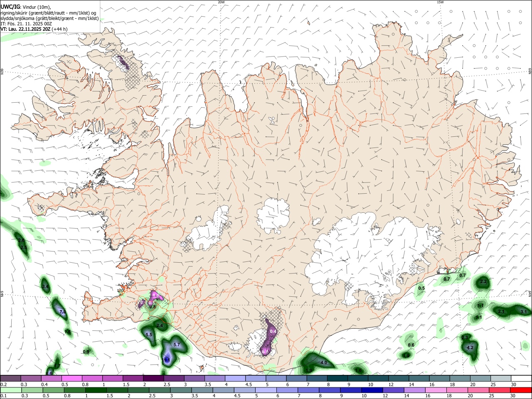This screenshot has width=532, height=399.
Task: Click the VT: Lau. 22.11.2025 20Z (+44 h) line
Action: click(34, 29)
